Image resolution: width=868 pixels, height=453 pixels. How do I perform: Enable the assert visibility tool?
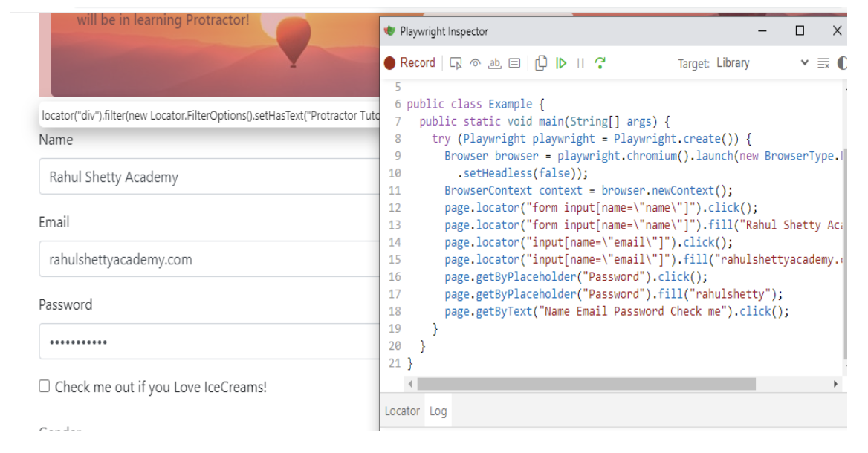[476, 63]
